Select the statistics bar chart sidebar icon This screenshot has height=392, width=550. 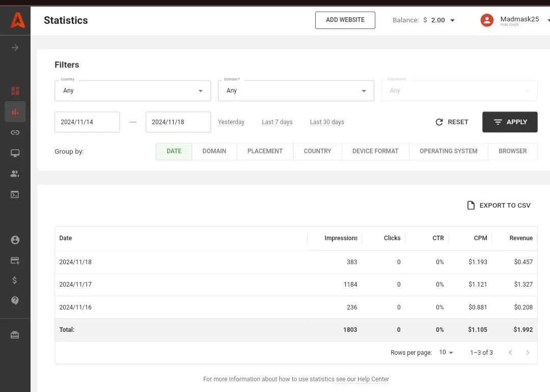[x=15, y=112]
